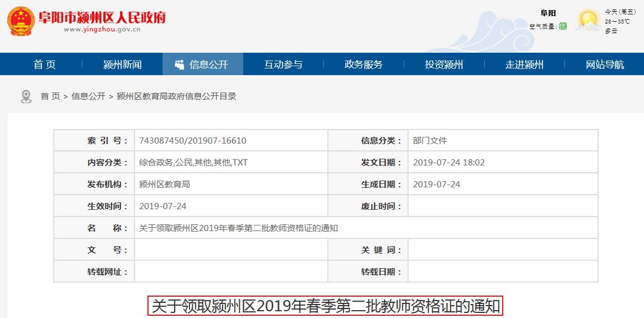
Task: Click the www.yingzhou.gov.cn URL text
Action: tap(101, 30)
